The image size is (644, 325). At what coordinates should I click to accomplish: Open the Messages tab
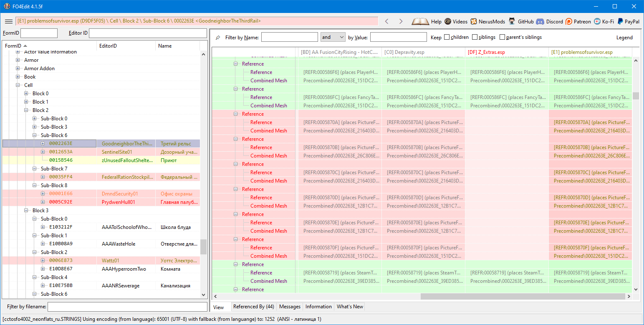[290, 307]
